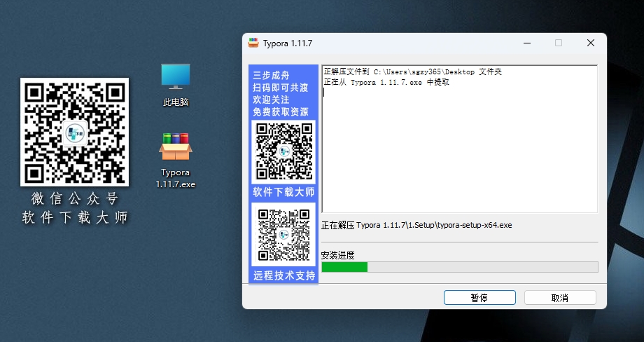This screenshot has width=644, height=342.
Task: Click the green install progress bar
Action: pos(460,267)
